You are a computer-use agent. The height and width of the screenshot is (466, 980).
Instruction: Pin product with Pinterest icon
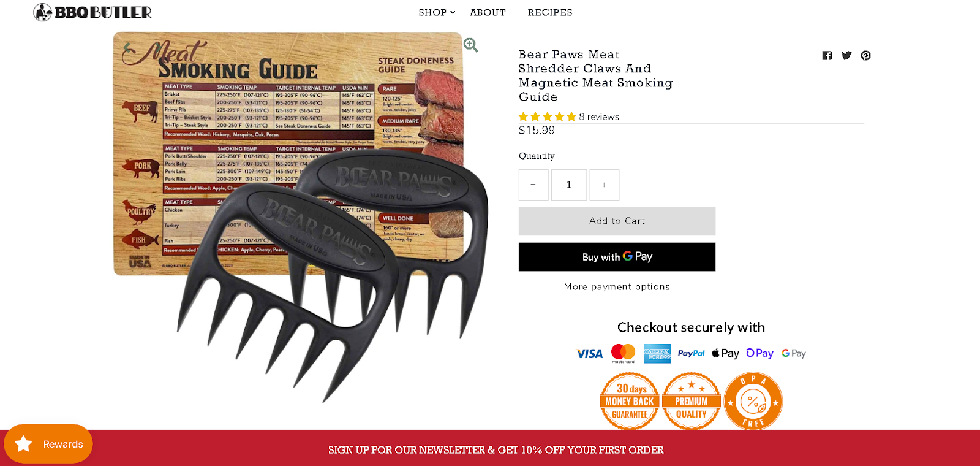point(865,55)
